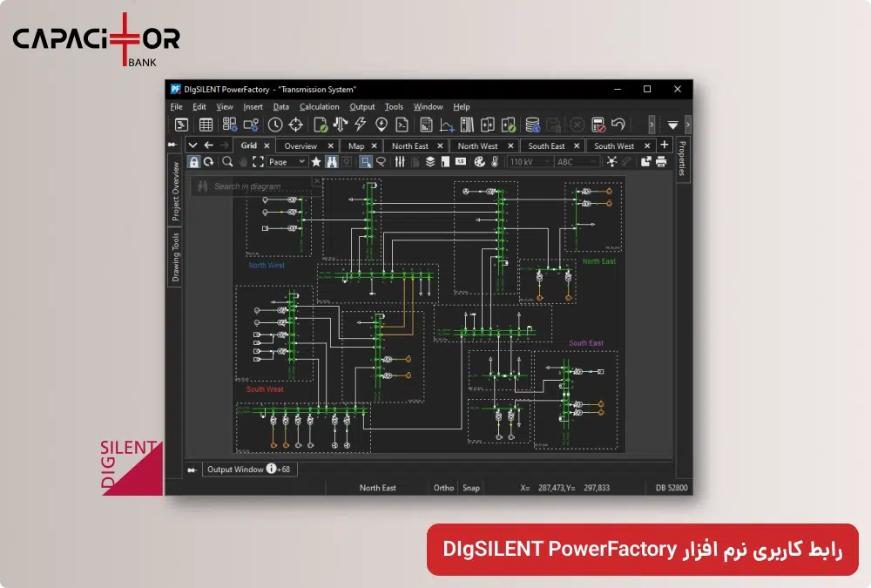Screen dimensions: 871x588
Task: Select the lasso free-form selection tool
Action: pos(381,162)
